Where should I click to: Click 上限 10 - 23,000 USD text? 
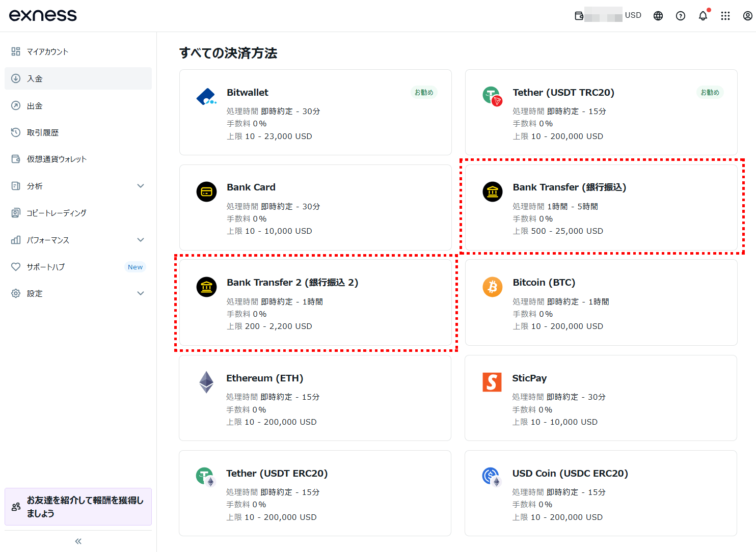coord(269,136)
